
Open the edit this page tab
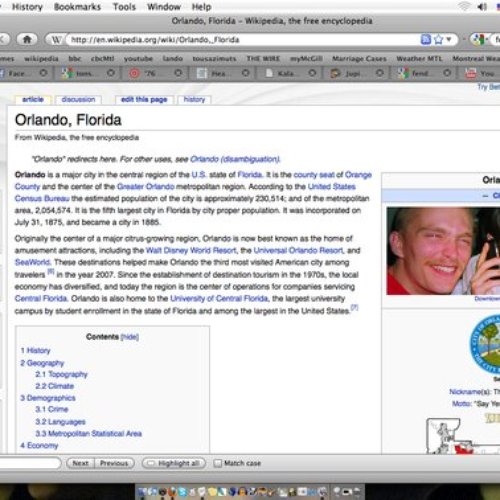click(144, 100)
